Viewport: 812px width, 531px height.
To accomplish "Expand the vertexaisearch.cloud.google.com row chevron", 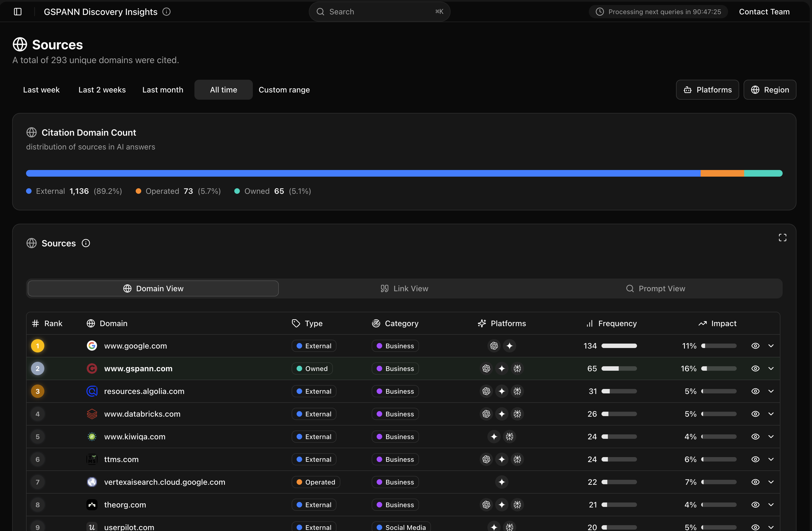I will 771,482.
